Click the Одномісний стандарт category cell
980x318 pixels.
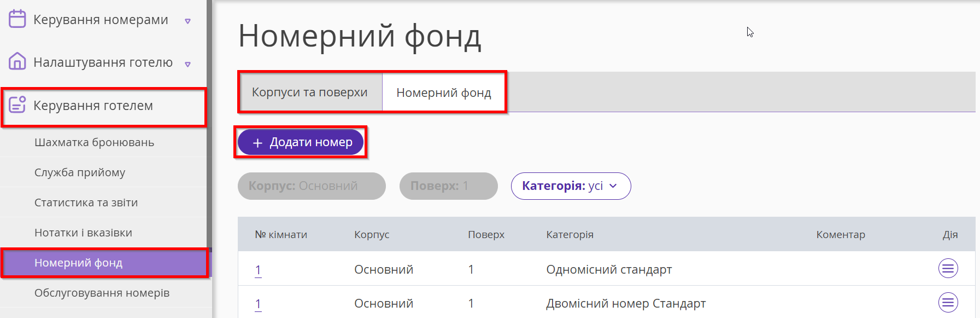coord(609,269)
